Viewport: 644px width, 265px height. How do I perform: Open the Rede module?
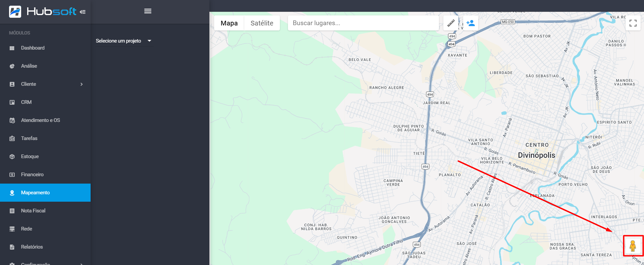45,229
